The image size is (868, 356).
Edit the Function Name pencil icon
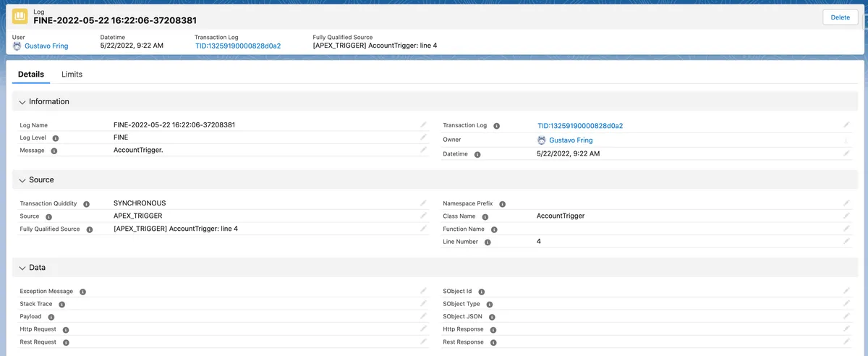tap(846, 229)
